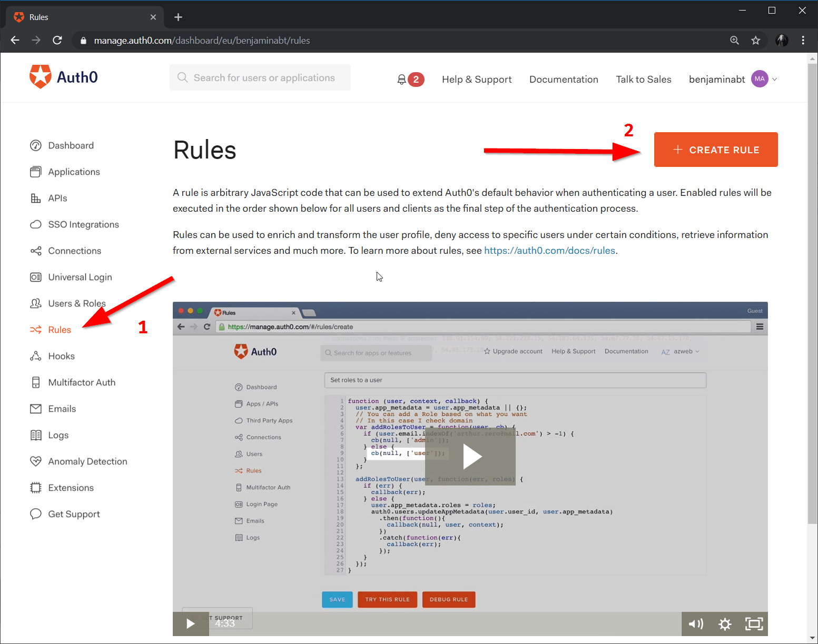The height and width of the screenshot is (644, 818).
Task: Click the CREATE RULE button
Action: (x=715, y=150)
